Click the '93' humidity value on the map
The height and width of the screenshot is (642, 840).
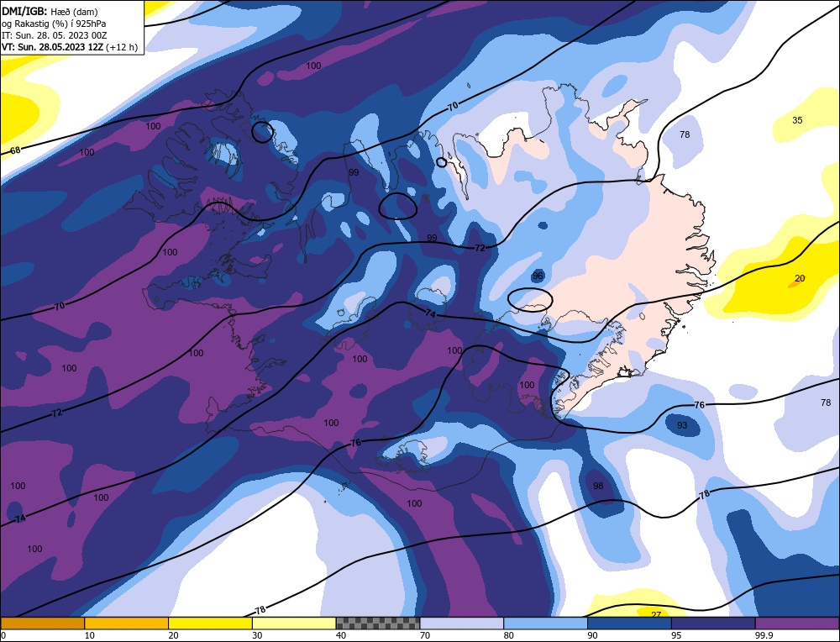682,425
